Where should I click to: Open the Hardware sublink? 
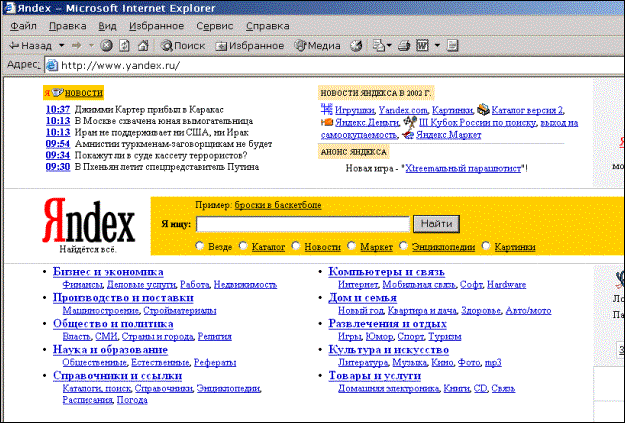[507, 285]
